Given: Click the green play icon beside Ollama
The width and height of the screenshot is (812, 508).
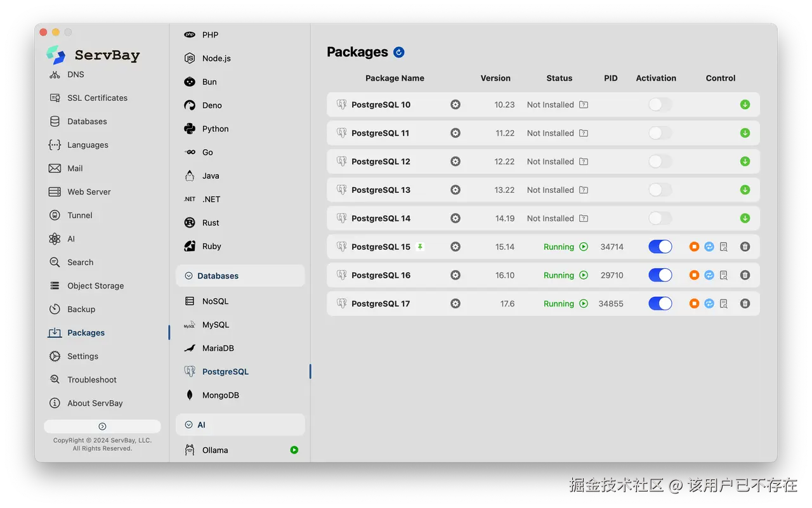Looking at the screenshot, I should pyautogui.click(x=294, y=450).
